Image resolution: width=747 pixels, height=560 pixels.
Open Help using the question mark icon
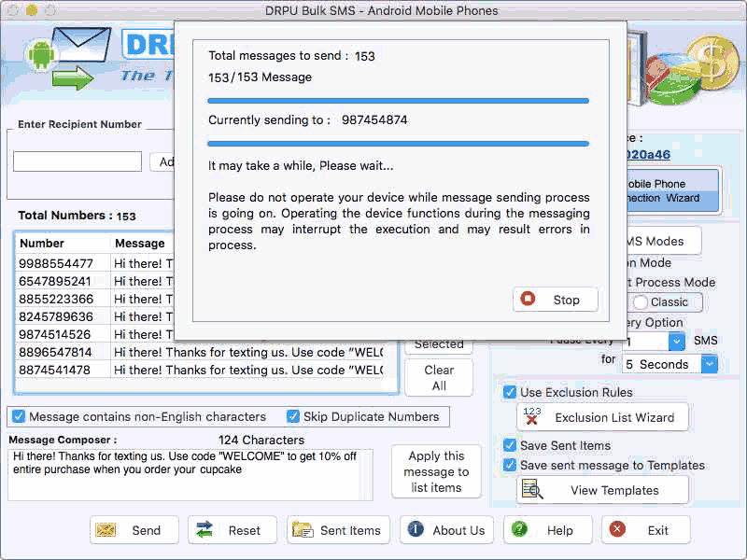coord(520,529)
